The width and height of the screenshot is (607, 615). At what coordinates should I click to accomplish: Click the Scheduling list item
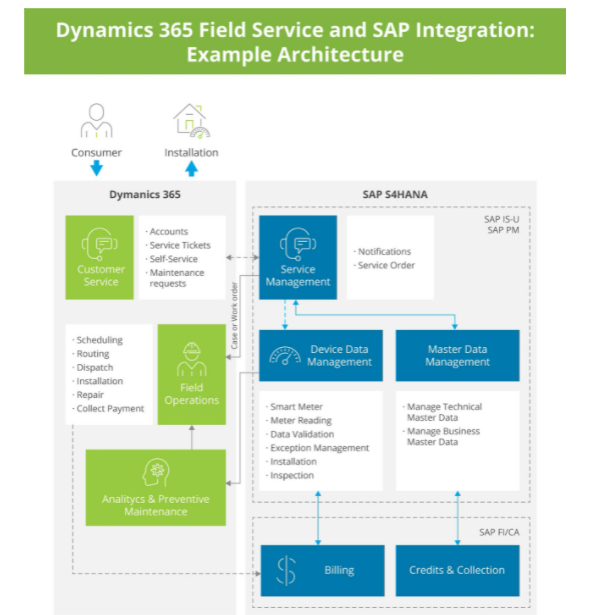pyautogui.click(x=98, y=340)
